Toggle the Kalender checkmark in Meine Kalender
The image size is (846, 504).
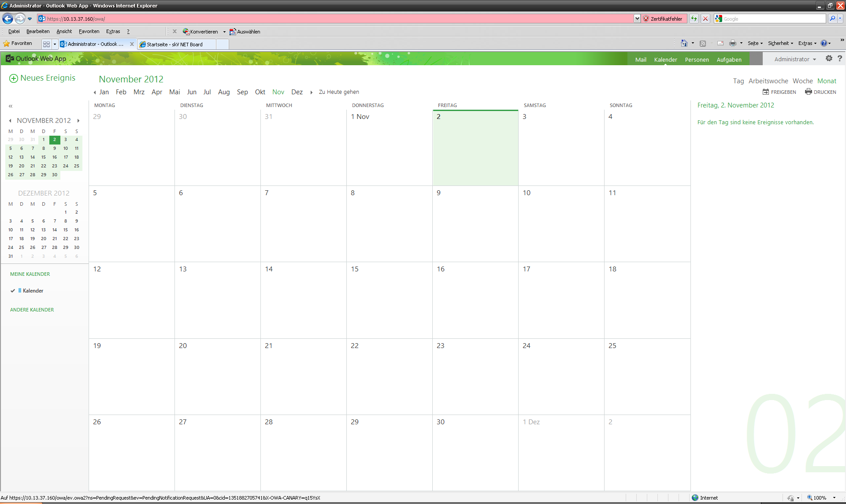coord(13,291)
